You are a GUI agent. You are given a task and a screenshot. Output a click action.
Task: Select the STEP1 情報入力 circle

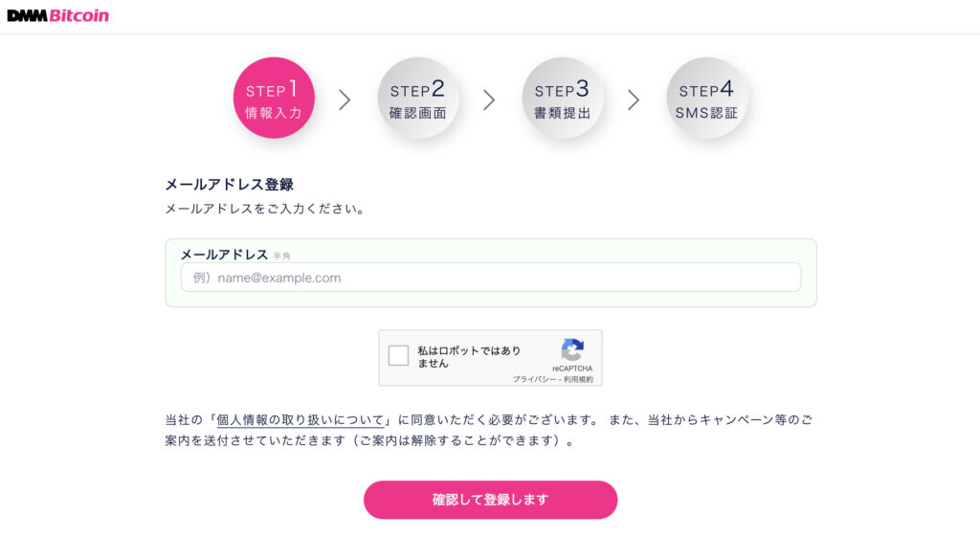click(274, 98)
